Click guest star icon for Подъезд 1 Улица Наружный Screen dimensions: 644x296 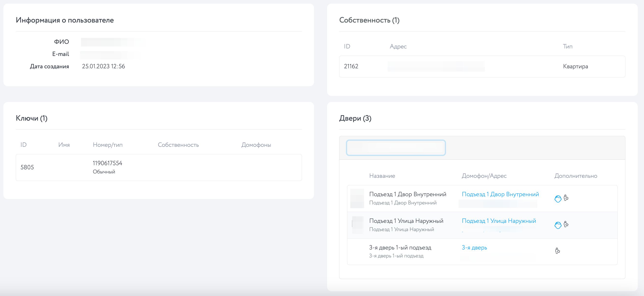566,224
